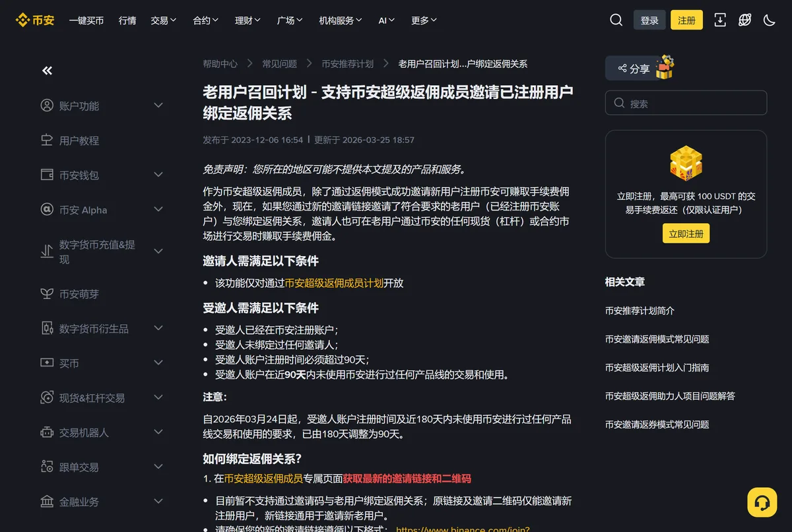Screen dimensions: 792x532
Task: Expand the 账户功能 sidebar section
Action: pyautogui.click(x=158, y=105)
